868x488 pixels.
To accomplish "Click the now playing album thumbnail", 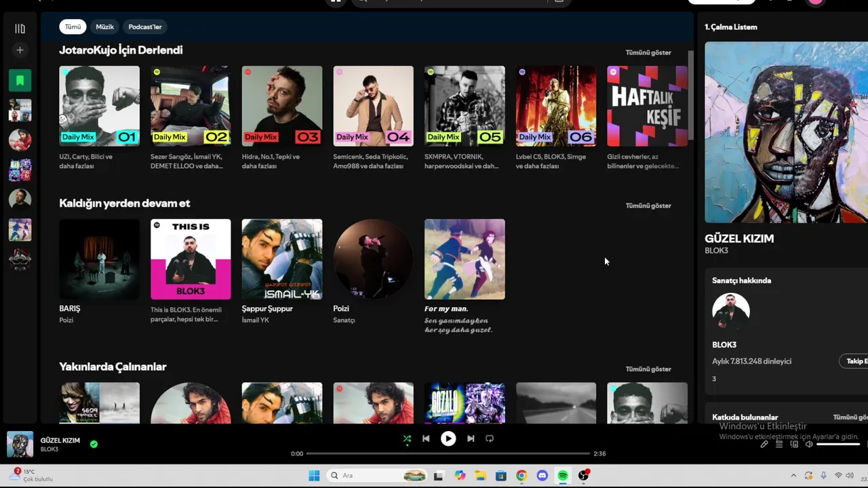I will click(20, 445).
